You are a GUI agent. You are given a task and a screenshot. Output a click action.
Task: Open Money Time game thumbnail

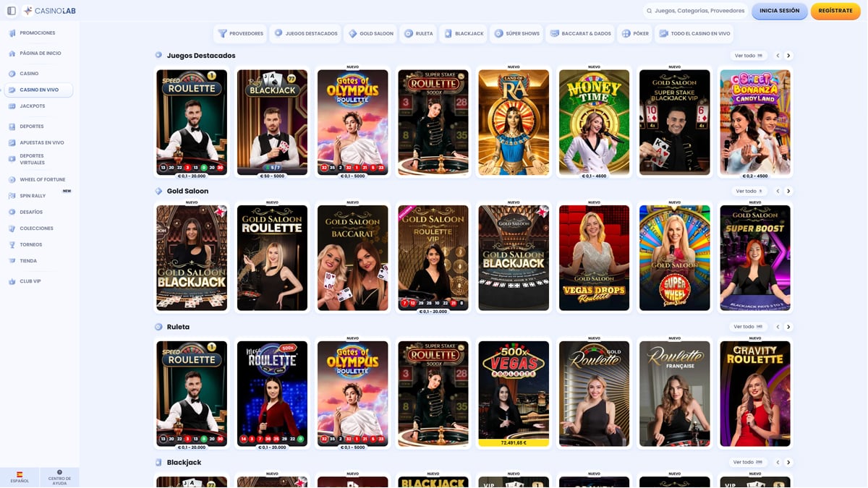coord(594,122)
